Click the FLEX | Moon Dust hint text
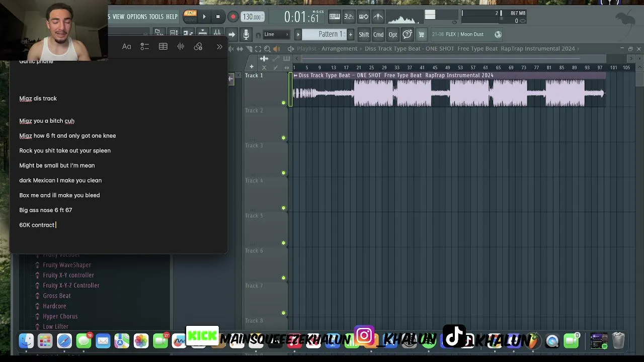 pos(464,34)
